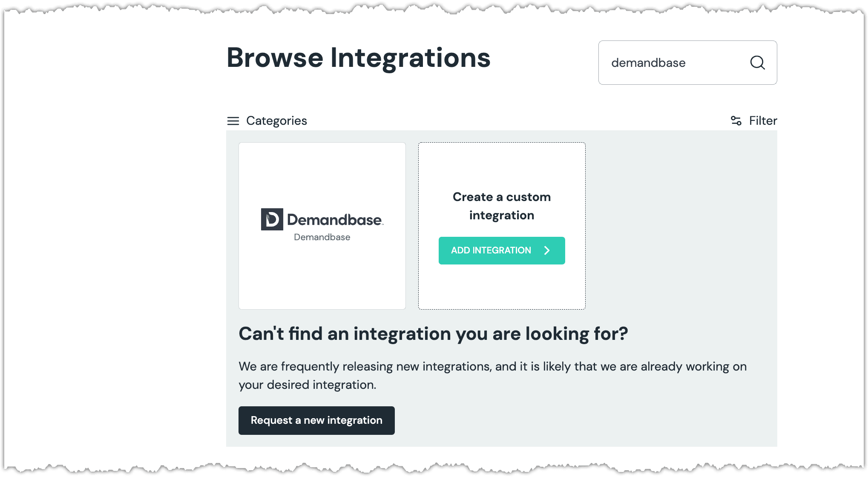Click the Browse Integrations title

[x=359, y=58]
